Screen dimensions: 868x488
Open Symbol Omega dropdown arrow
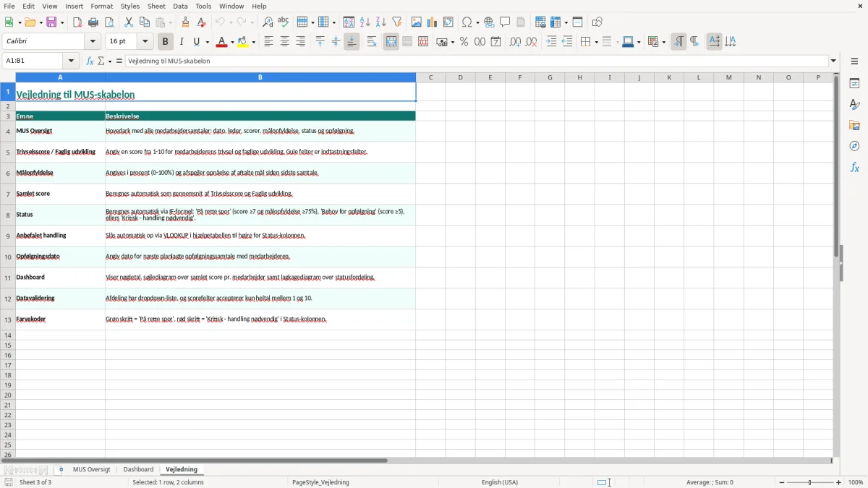[477, 22]
